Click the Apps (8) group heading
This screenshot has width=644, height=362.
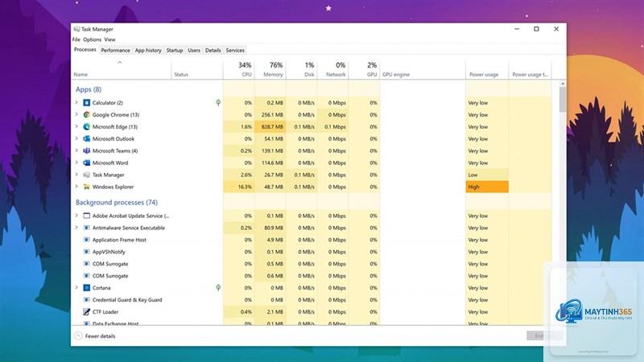coord(89,89)
